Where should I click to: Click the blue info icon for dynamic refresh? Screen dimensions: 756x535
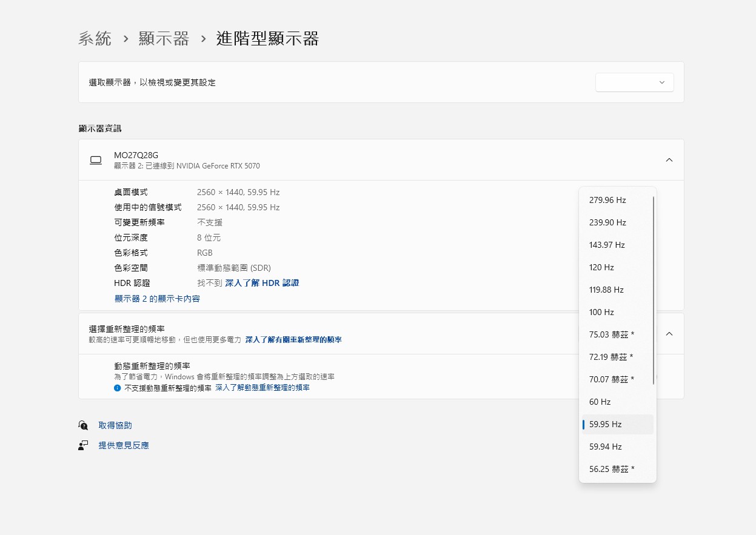pos(118,388)
